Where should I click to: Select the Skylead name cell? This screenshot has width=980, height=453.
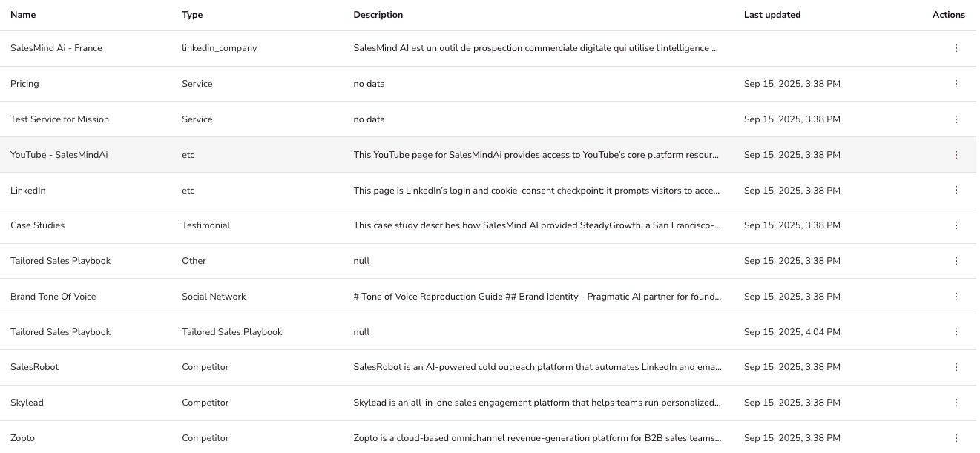(27, 403)
